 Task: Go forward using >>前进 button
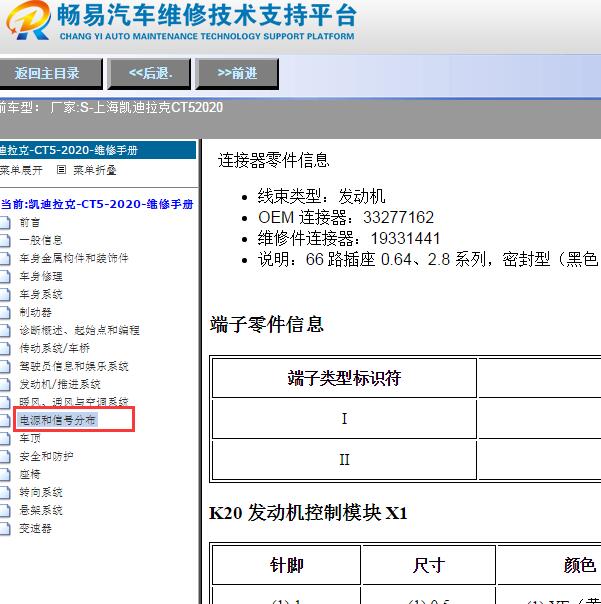pyautogui.click(x=237, y=74)
